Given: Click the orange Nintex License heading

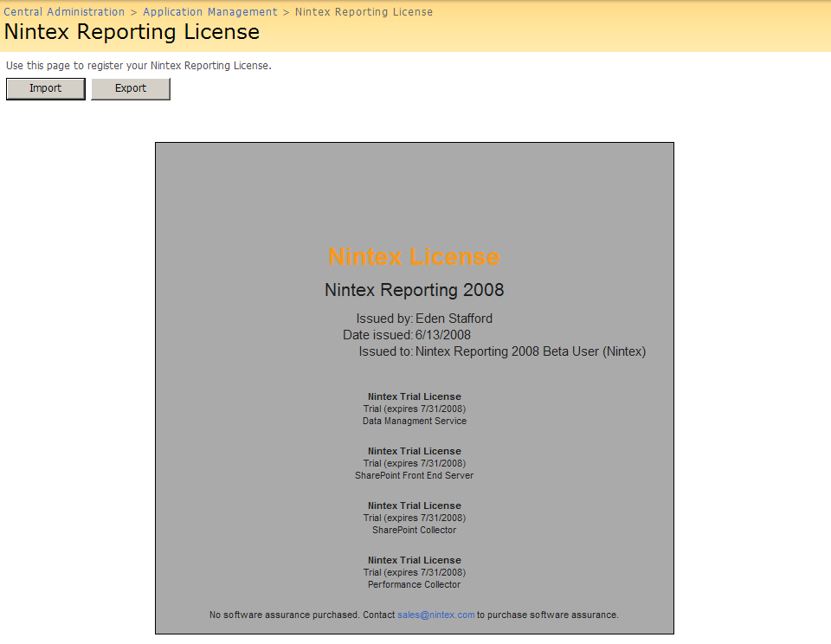Looking at the screenshot, I should [x=414, y=257].
